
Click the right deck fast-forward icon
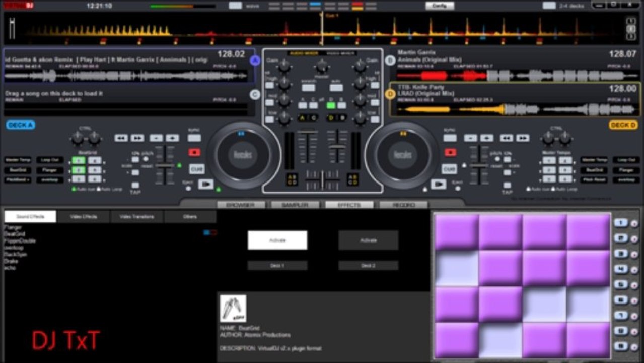point(523,138)
